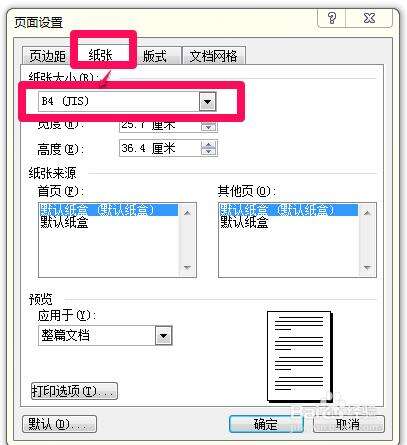The height and width of the screenshot is (445, 407).
Task: Click the 取消 button
Action: coord(348,424)
